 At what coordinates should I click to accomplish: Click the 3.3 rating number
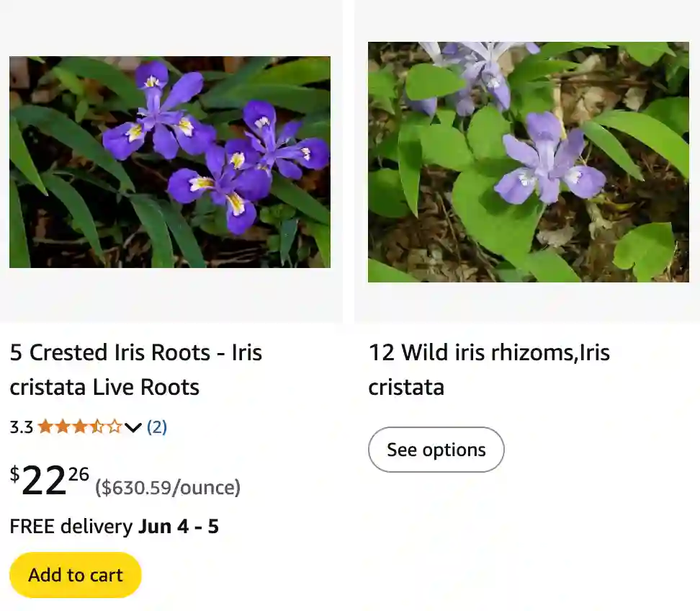(x=20, y=427)
